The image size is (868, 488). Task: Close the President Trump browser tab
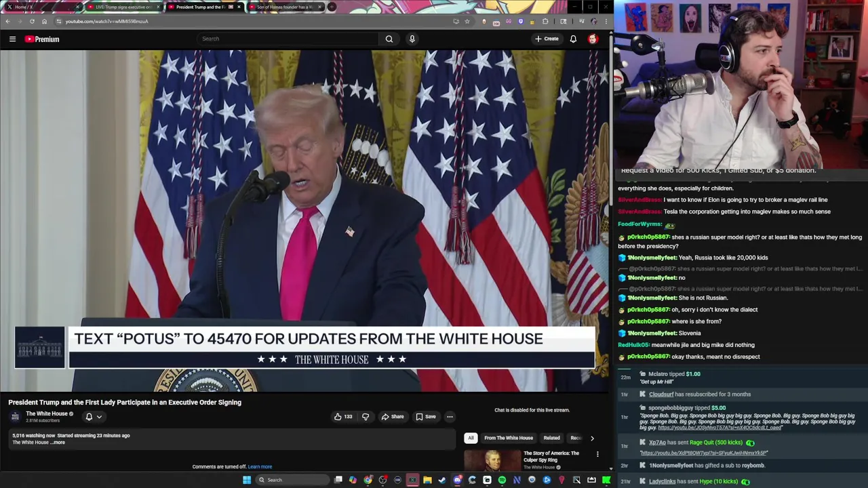[239, 7]
